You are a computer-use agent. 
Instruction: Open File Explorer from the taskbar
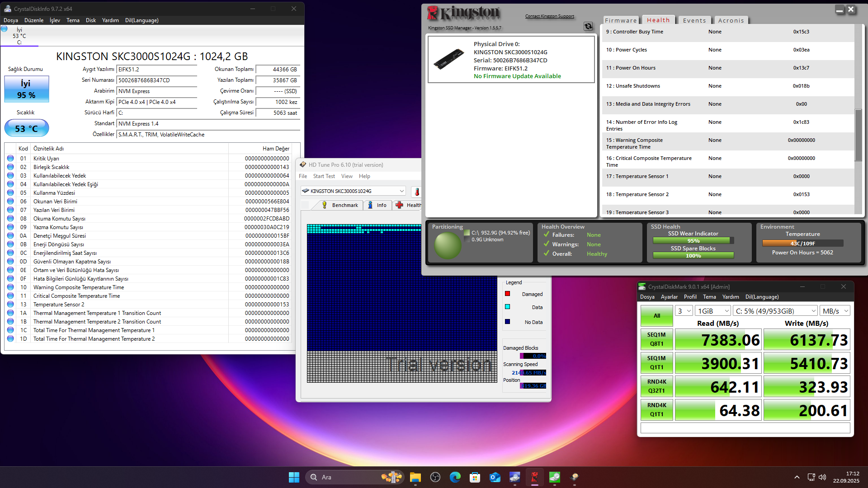click(415, 477)
